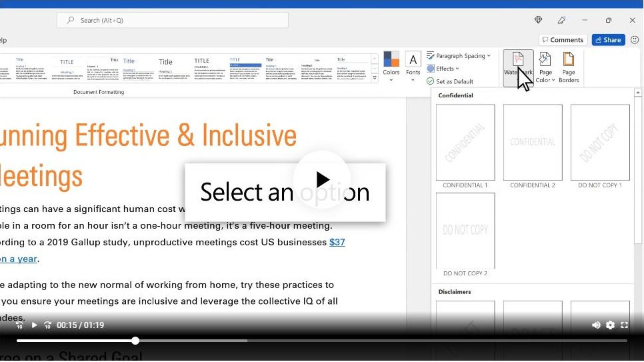Click the smiley feedback icon
Screen dimensions: 644x362
click(x=635, y=40)
